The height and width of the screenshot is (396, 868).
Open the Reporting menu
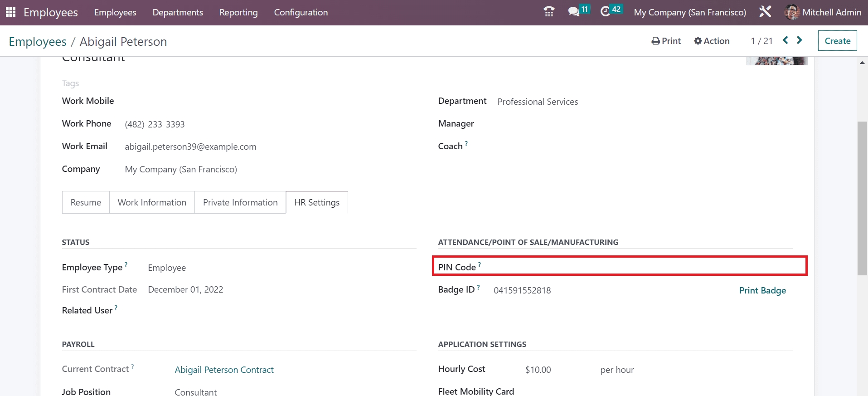(x=238, y=12)
